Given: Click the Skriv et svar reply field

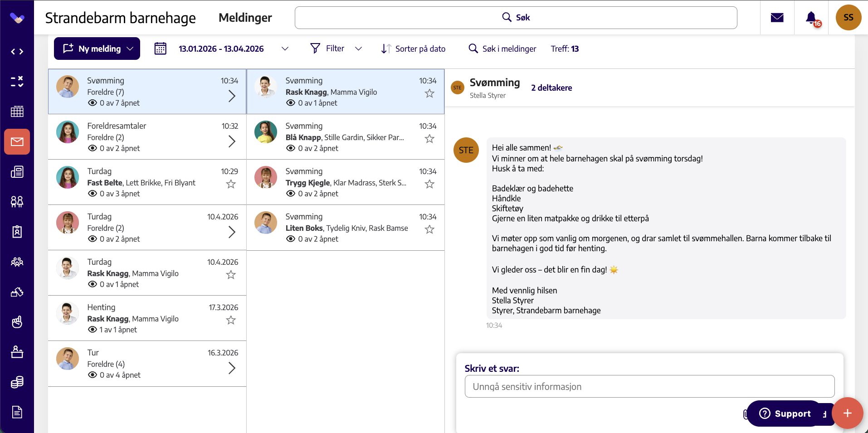Looking at the screenshot, I should click(x=649, y=386).
